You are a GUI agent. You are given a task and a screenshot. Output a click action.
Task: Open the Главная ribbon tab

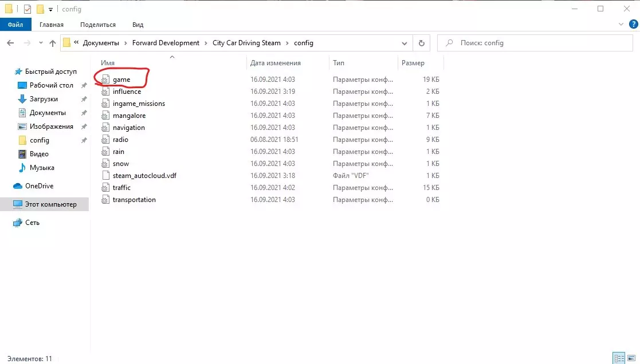point(52,25)
